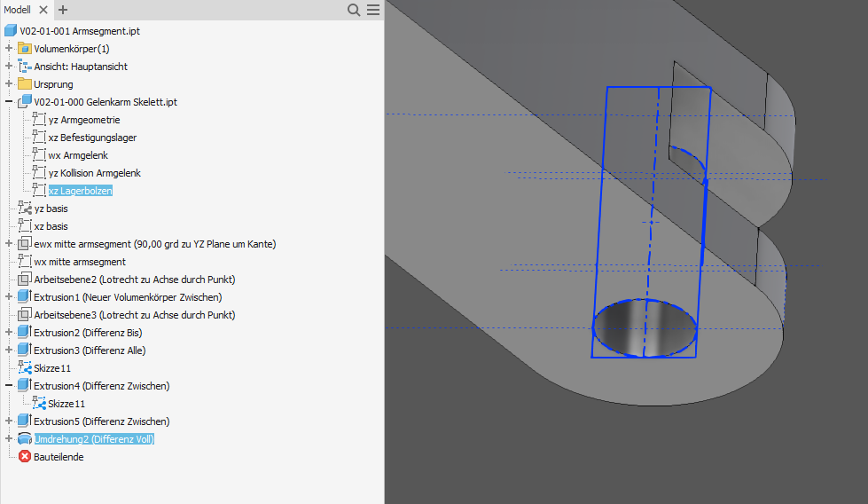Click shared sketch icon of yz basis

(24, 208)
